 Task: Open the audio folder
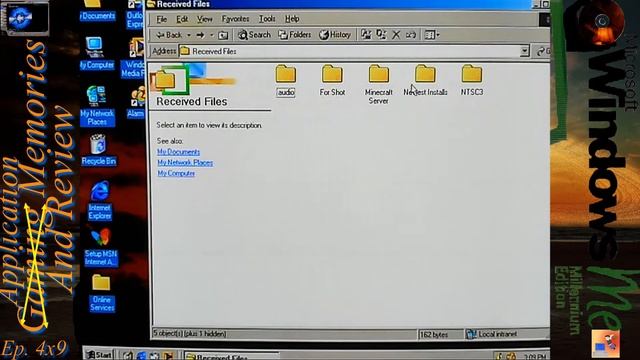tap(286, 80)
